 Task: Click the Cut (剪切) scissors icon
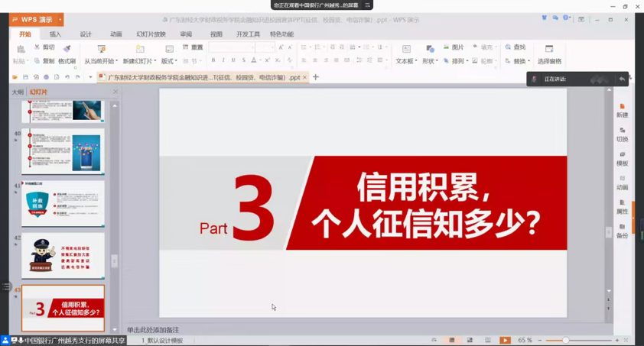pos(37,47)
